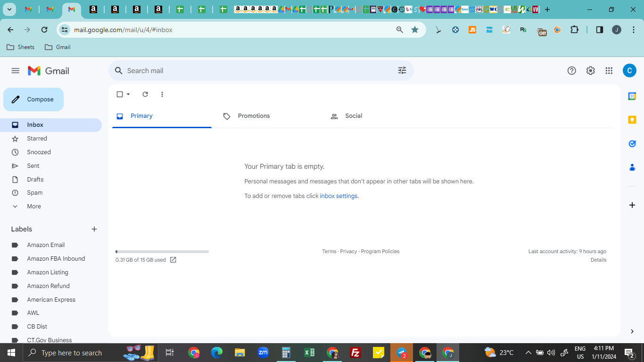Open File Explorer from the taskbar
644x362 pixels.
coord(240,353)
